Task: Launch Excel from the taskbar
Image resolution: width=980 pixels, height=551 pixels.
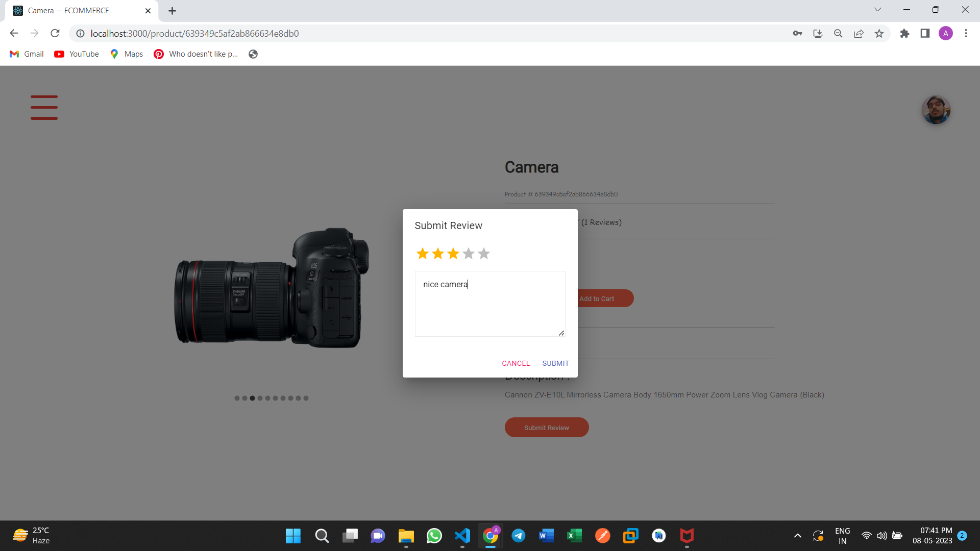Action: (574, 536)
